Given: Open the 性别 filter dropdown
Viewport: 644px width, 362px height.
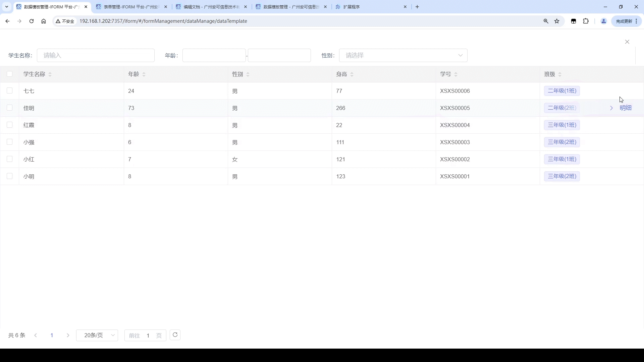Looking at the screenshot, I should [403, 55].
